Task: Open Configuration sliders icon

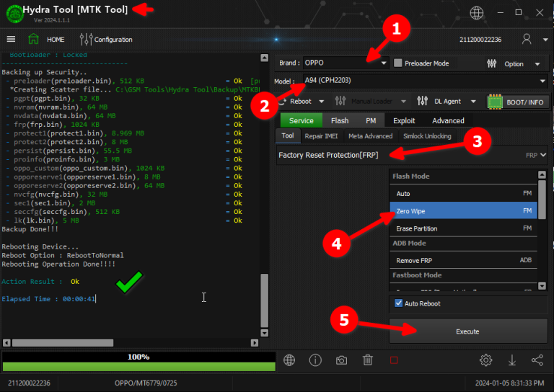Action: click(x=86, y=39)
